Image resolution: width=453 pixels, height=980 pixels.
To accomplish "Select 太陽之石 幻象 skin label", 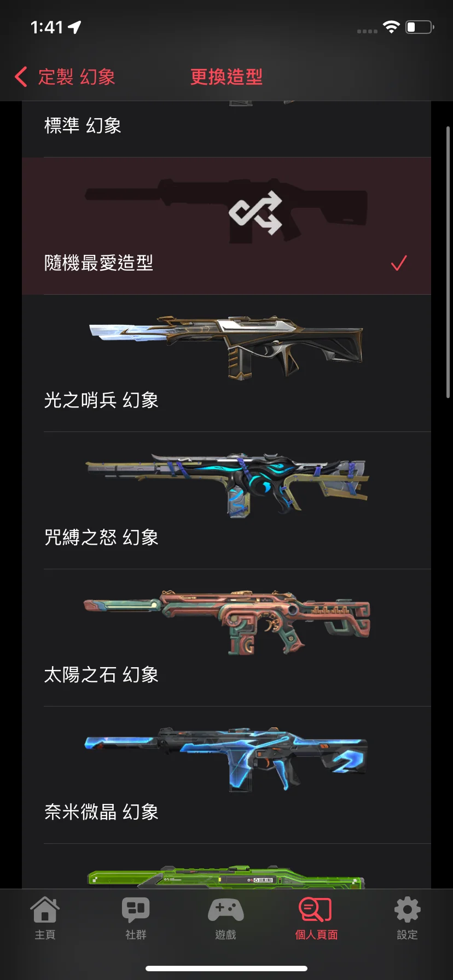I will coord(101,675).
